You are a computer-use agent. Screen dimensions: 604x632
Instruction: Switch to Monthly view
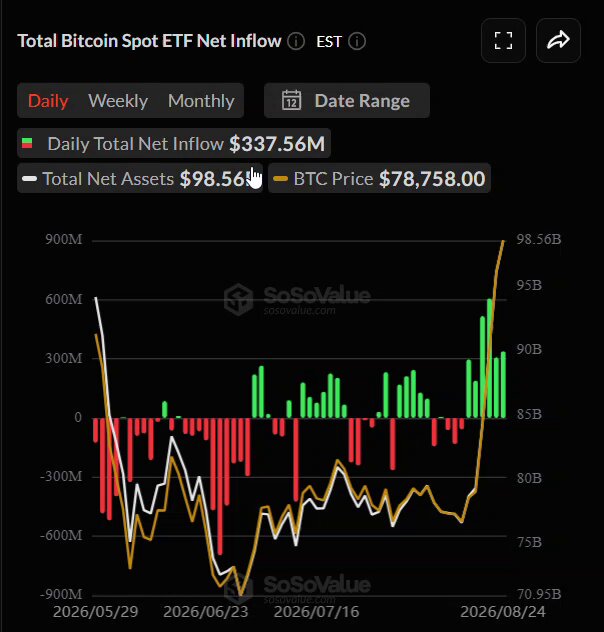(x=201, y=101)
